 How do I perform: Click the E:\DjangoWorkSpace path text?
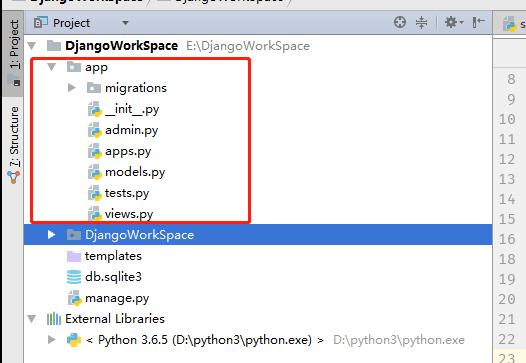point(248,46)
